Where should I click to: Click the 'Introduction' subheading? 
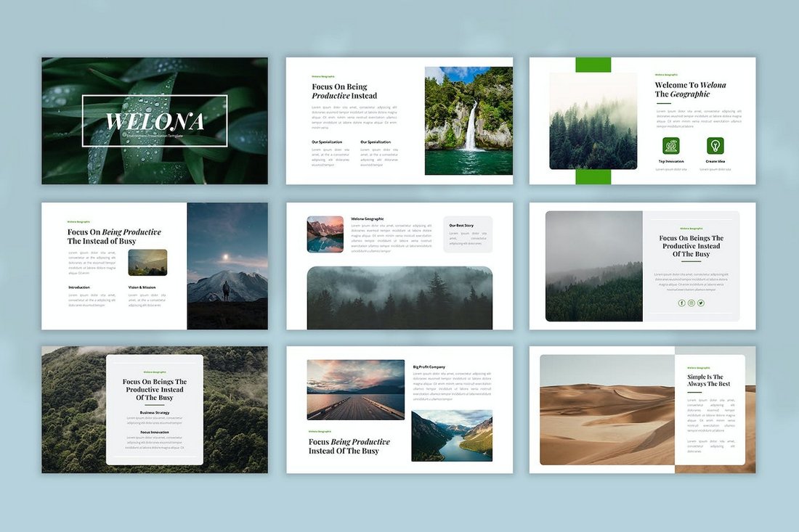(x=79, y=287)
